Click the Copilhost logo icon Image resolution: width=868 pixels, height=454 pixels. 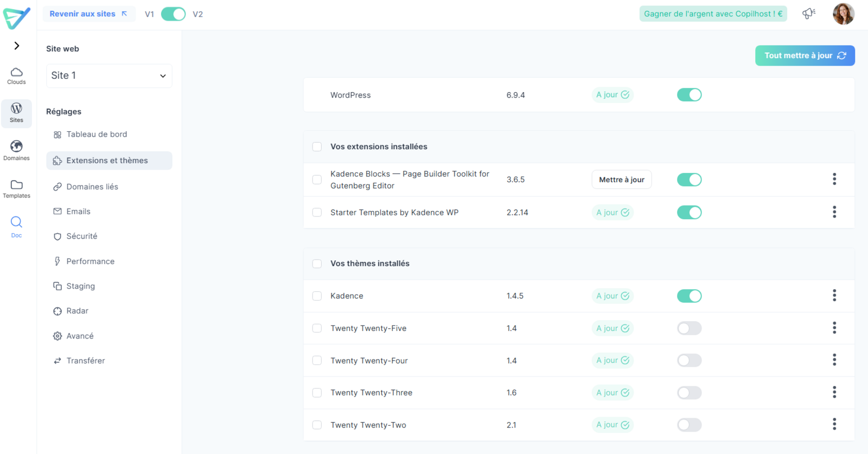(x=17, y=18)
